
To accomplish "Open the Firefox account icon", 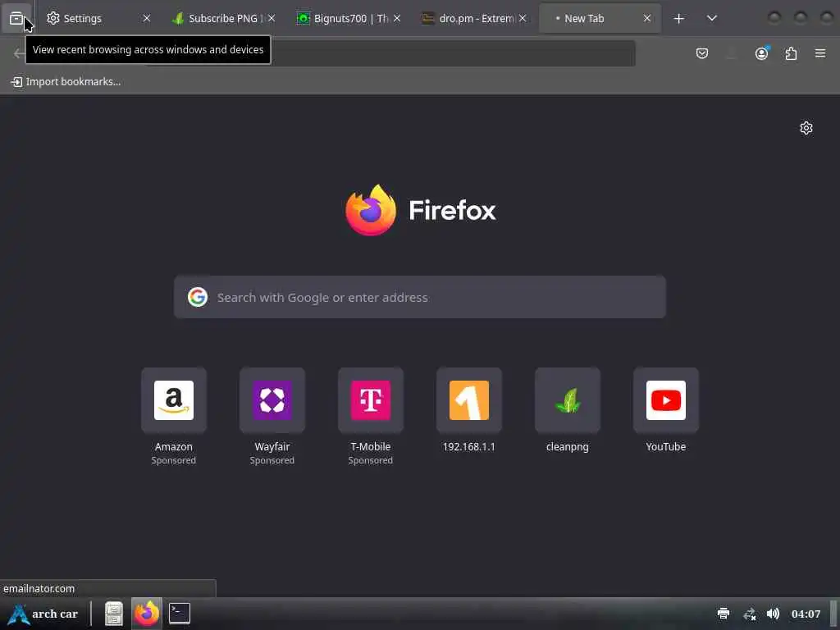I will tap(761, 53).
